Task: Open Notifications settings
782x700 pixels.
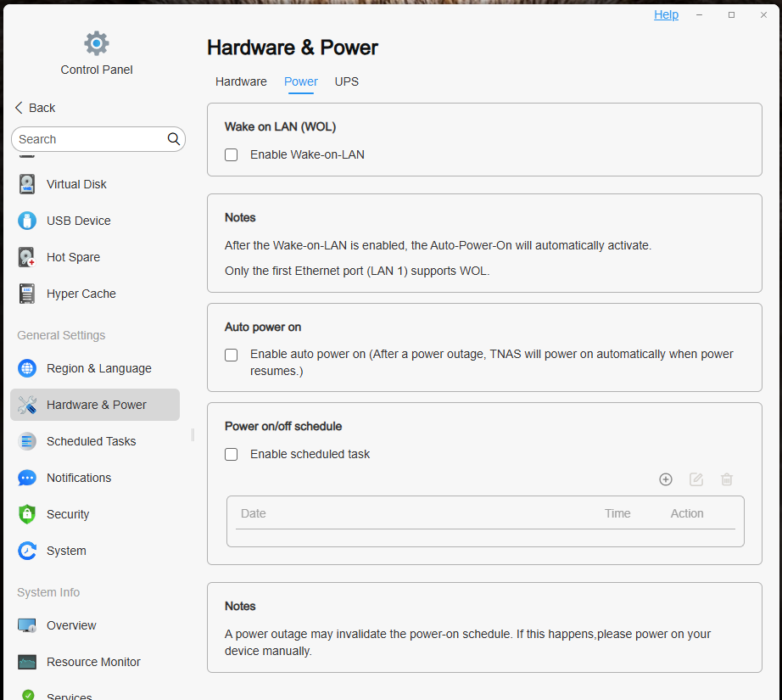Action: coord(95,478)
